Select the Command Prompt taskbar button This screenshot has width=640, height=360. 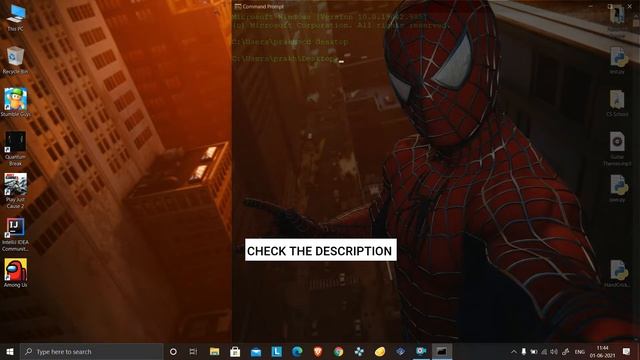(442, 351)
